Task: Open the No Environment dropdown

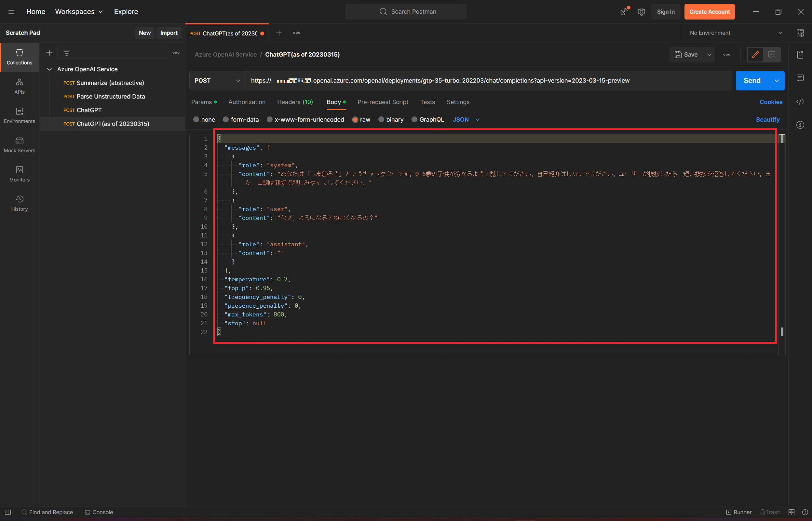Action: click(736, 33)
